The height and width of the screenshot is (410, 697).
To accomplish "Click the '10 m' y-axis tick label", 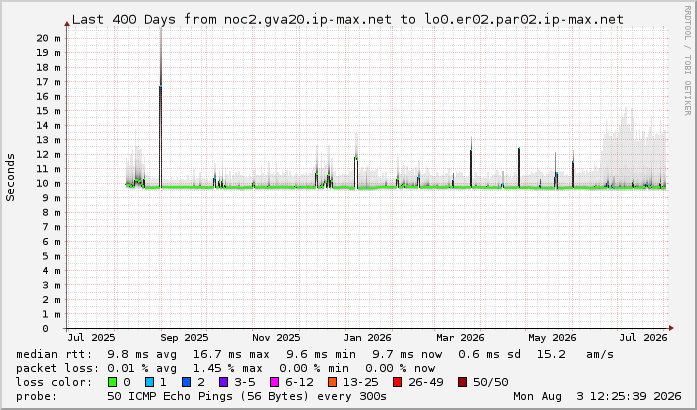I will click(x=48, y=183).
